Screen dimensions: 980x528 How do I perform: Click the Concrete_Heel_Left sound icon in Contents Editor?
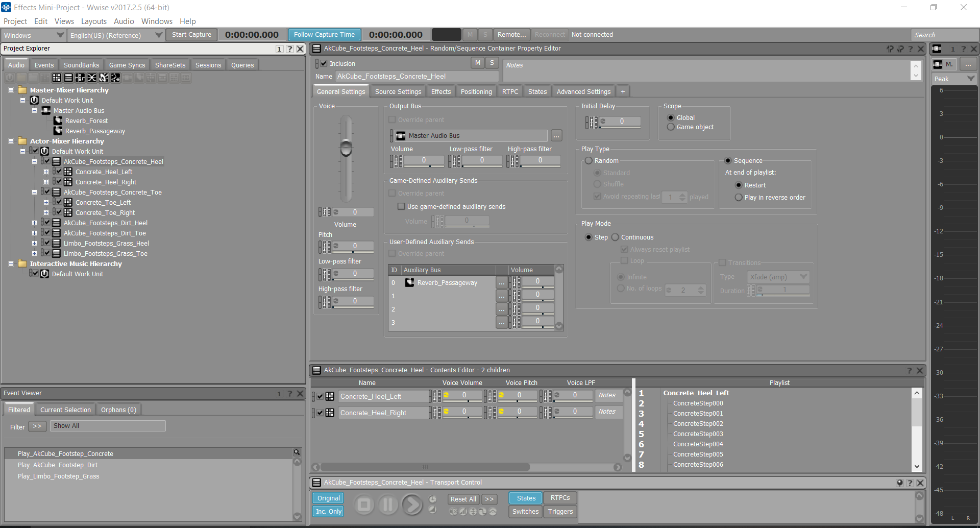[330, 396]
